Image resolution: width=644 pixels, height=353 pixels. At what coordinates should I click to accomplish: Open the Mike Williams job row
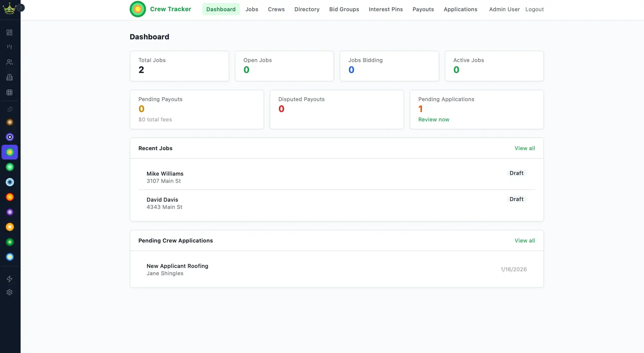click(x=336, y=177)
